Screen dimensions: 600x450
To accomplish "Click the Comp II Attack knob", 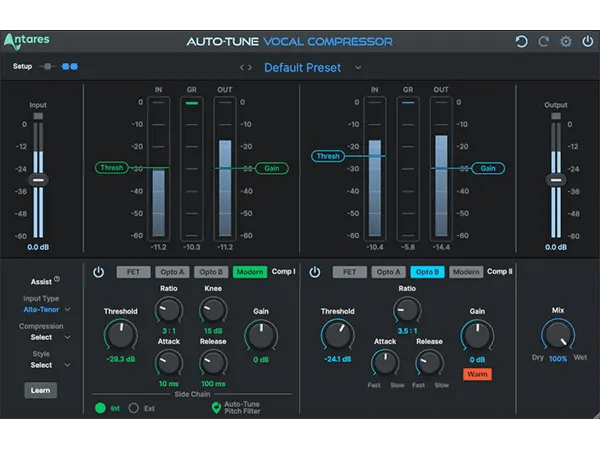I will (x=385, y=363).
